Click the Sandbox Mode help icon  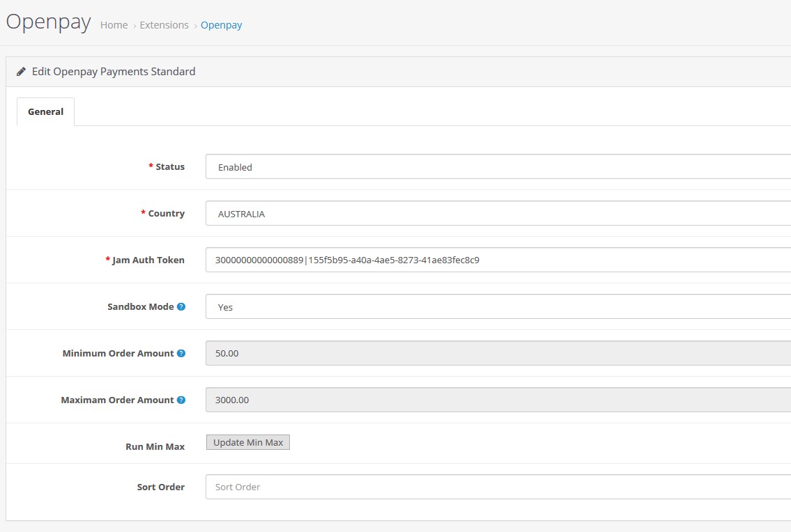(x=181, y=306)
